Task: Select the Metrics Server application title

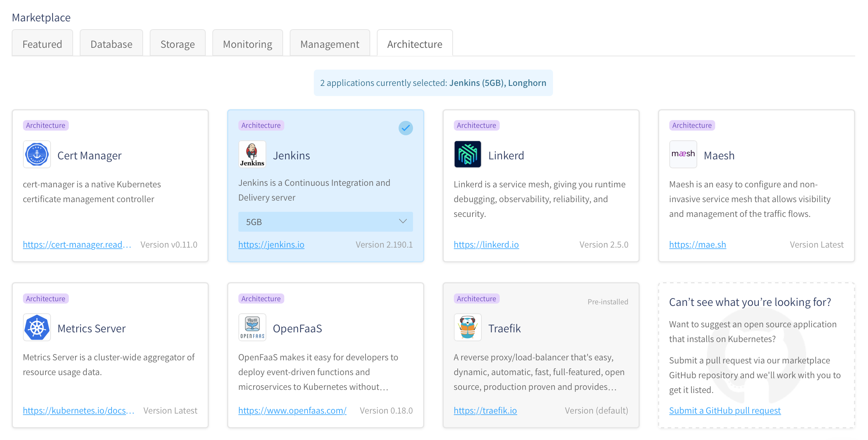Action: [91, 328]
